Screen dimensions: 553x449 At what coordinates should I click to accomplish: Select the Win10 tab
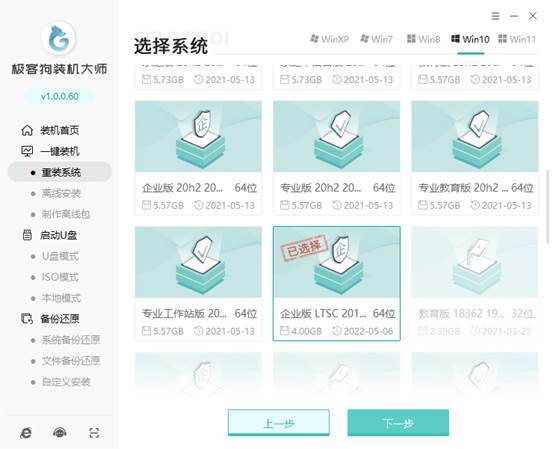(470, 39)
